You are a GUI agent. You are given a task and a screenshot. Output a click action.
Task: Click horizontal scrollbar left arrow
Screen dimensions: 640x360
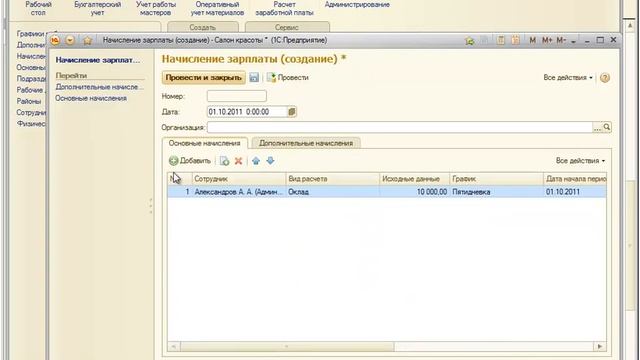tap(173, 347)
